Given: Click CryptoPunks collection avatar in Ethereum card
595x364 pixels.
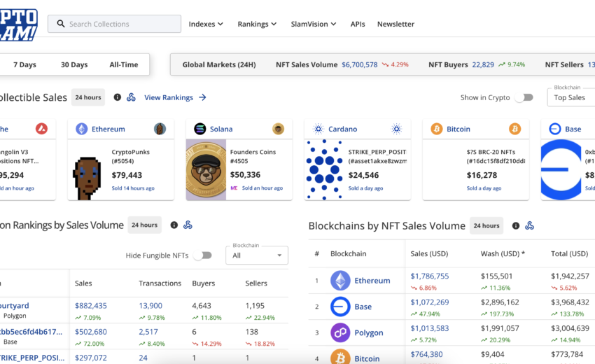Looking at the screenshot, I should pos(160,129).
